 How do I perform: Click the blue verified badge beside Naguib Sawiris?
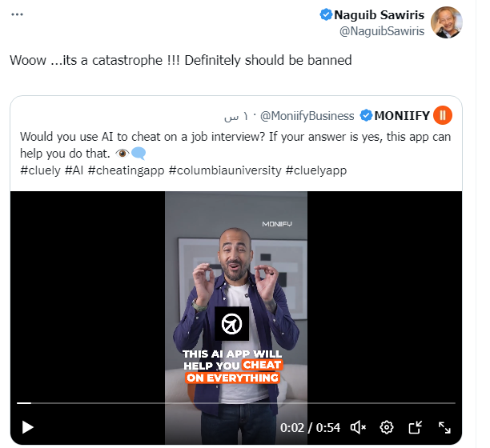pyautogui.click(x=326, y=14)
